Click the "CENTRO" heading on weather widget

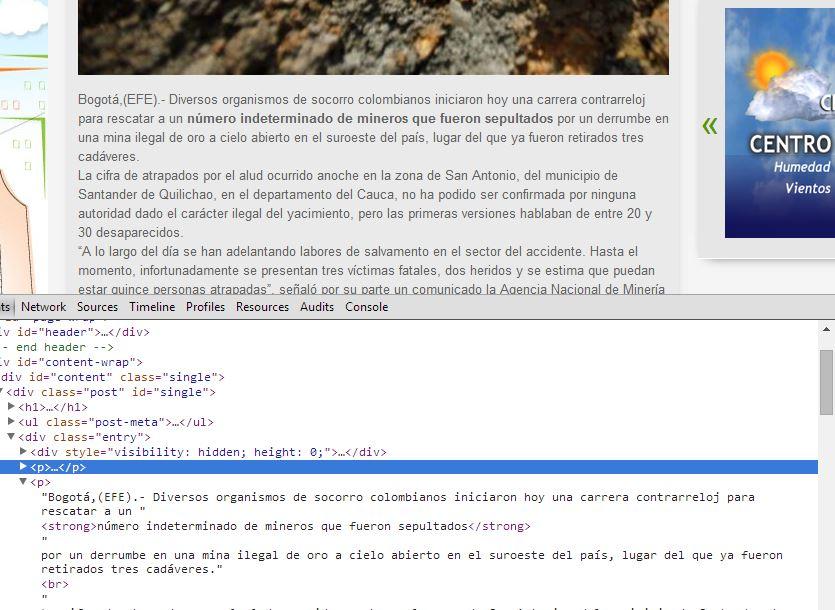click(x=790, y=144)
